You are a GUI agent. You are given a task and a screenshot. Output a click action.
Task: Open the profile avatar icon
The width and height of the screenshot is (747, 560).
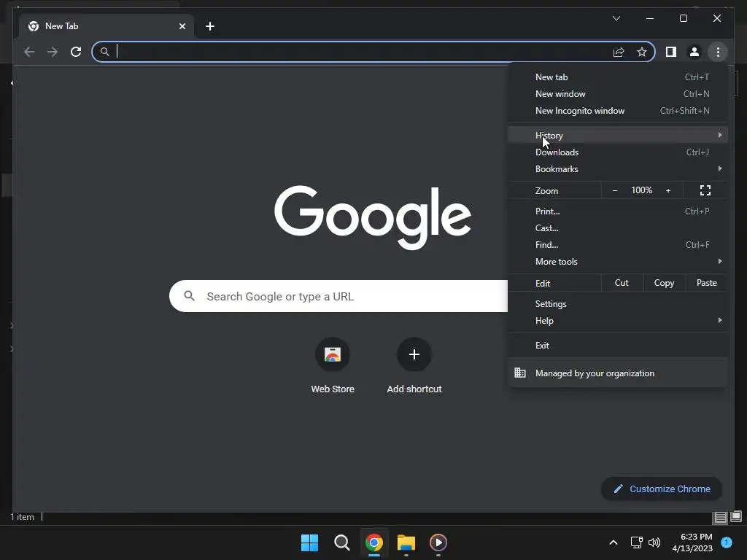pos(694,52)
